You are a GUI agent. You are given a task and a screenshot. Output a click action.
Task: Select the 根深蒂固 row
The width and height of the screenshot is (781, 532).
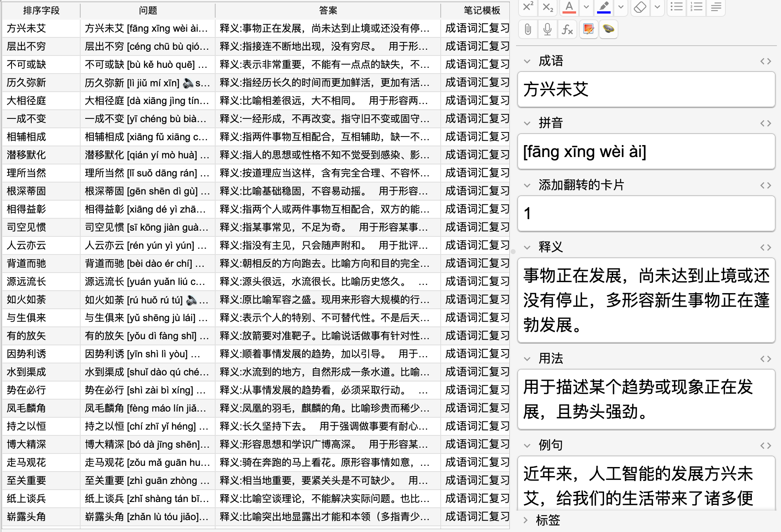click(x=256, y=191)
